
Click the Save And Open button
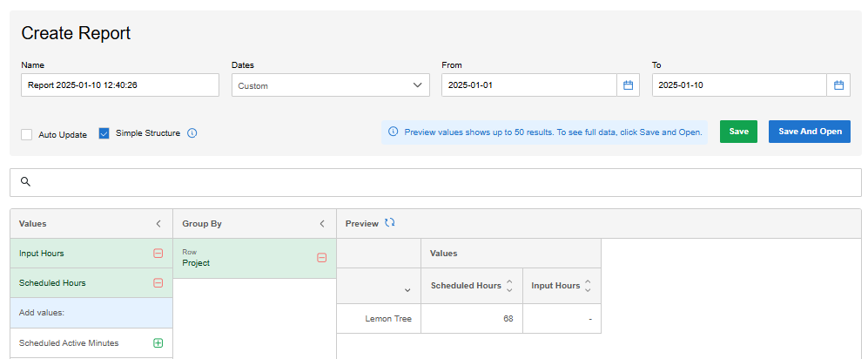(x=810, y=132)
